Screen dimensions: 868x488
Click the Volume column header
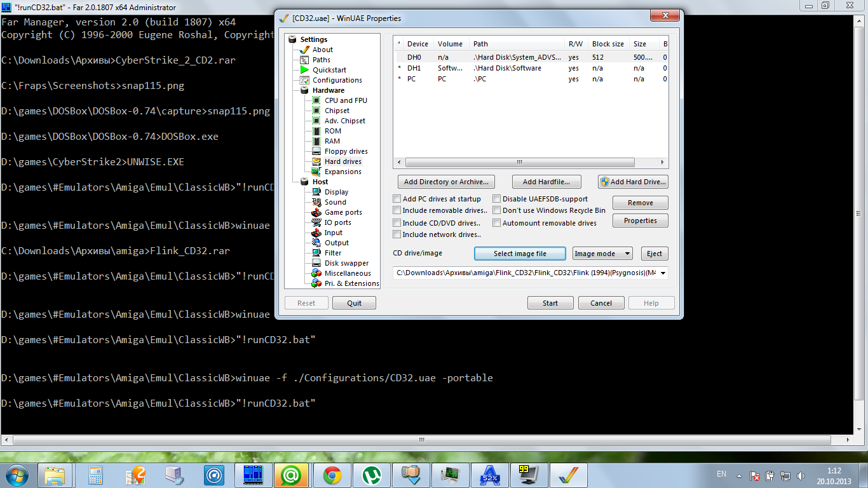451,44
